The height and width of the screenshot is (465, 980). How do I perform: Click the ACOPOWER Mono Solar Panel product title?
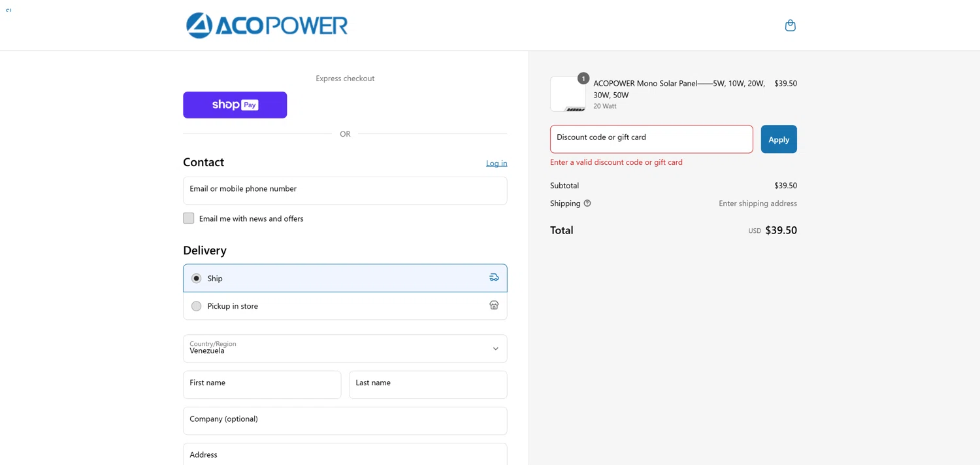679,89
